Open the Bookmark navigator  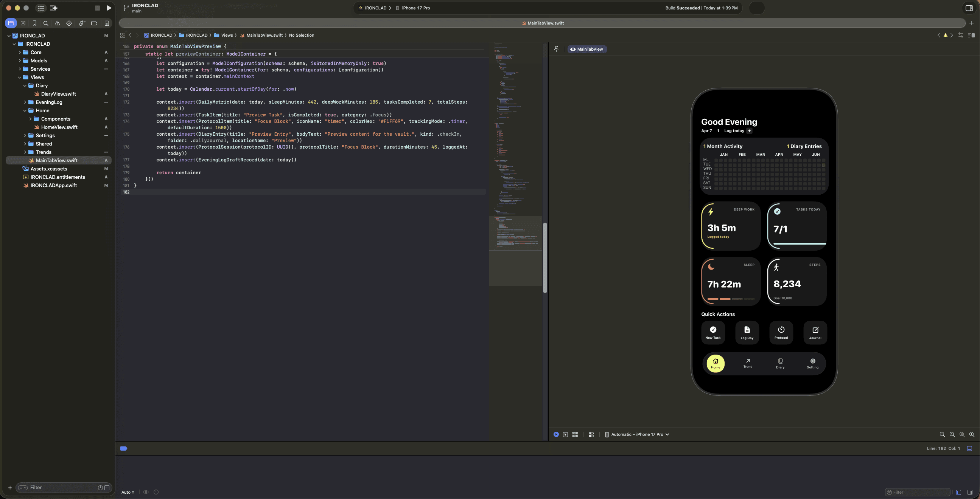34,23
